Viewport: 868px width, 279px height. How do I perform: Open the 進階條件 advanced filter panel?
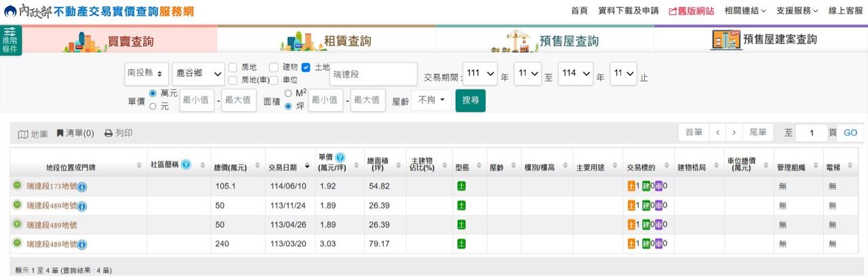11,40
